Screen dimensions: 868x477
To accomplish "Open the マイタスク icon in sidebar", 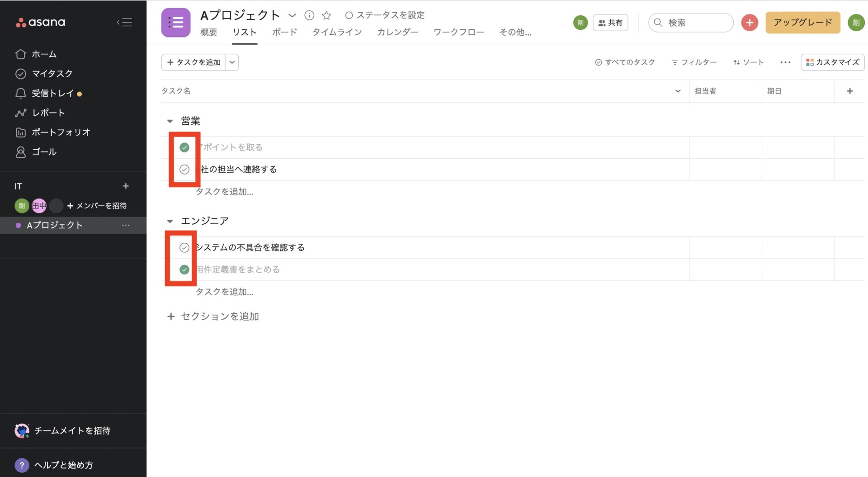I will tap(20, 74).
